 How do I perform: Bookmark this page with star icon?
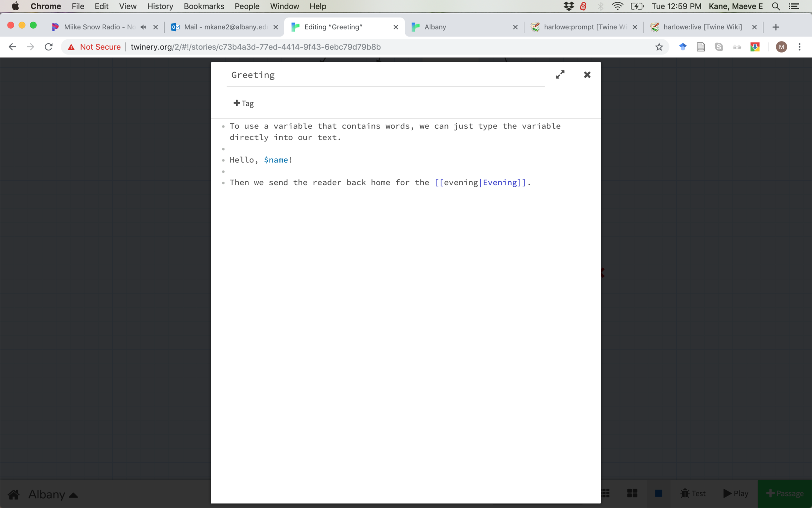[659, 47]
